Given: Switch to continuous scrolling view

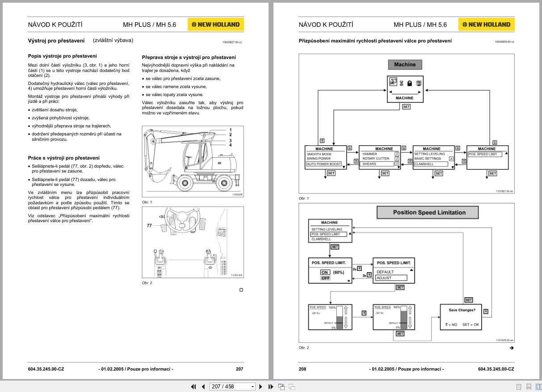Looking at the screenshot, I should (x=529, y=387).
